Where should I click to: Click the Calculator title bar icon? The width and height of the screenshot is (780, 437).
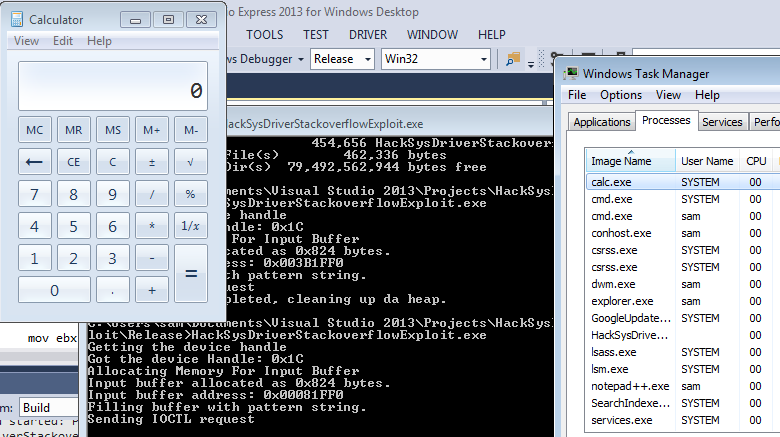click(17, 19)
